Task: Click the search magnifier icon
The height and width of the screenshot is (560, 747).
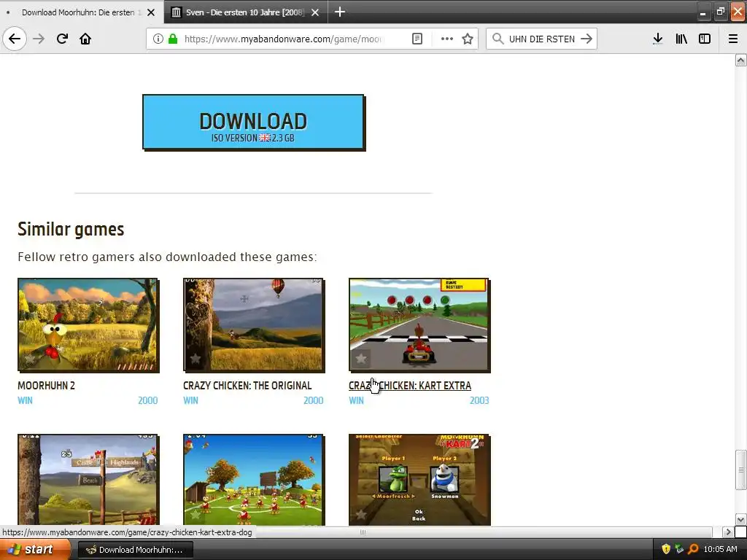Action: (x=498, y=39)
